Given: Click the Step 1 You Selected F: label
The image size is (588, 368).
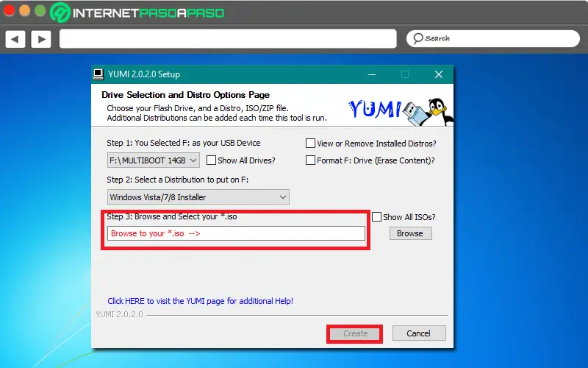Looking at the screenshot, I should coord(183,143).
